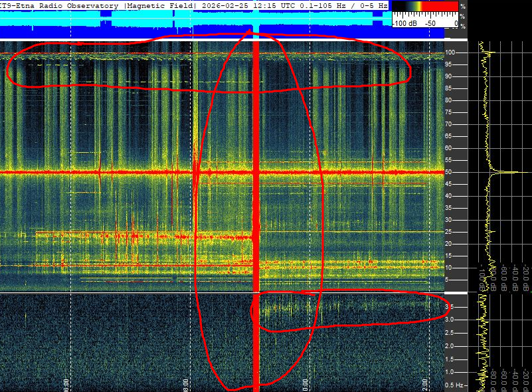The height and width of the screenshot is (392, 532).
Task: Click the 0.5 Hz label on the lower axis
Action: click(x=452, y=386)
